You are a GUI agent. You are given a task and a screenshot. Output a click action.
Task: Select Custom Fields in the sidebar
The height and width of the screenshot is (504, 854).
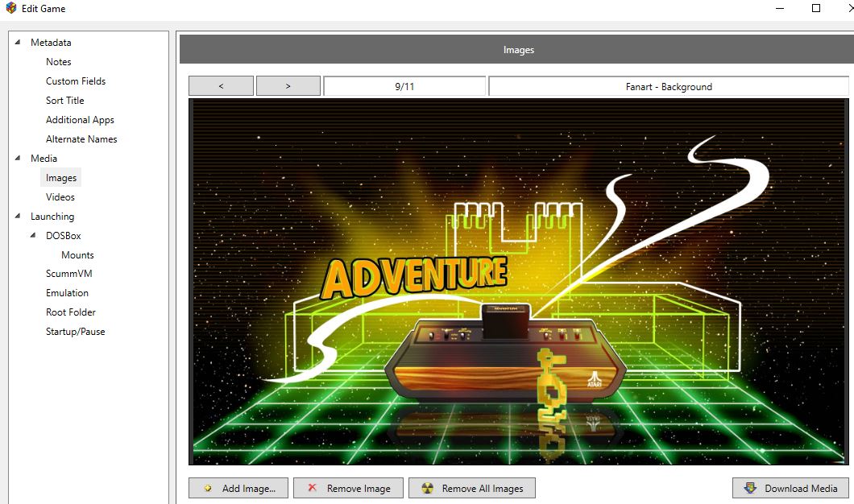(76, 81)
